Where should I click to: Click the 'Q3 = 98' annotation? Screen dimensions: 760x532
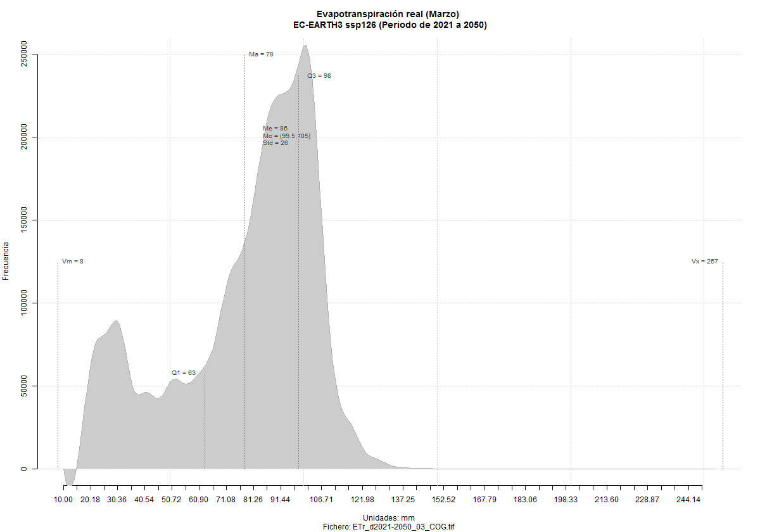tap(319, 75)
